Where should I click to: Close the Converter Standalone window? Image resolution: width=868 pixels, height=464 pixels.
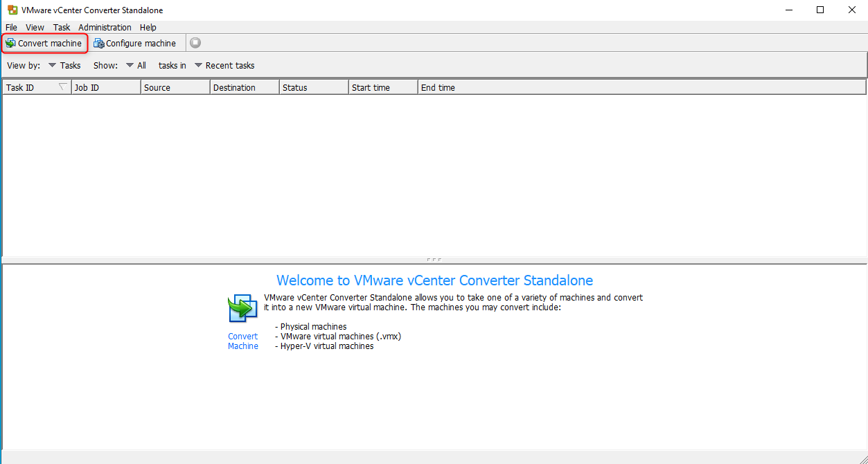[x=852, y=10]
